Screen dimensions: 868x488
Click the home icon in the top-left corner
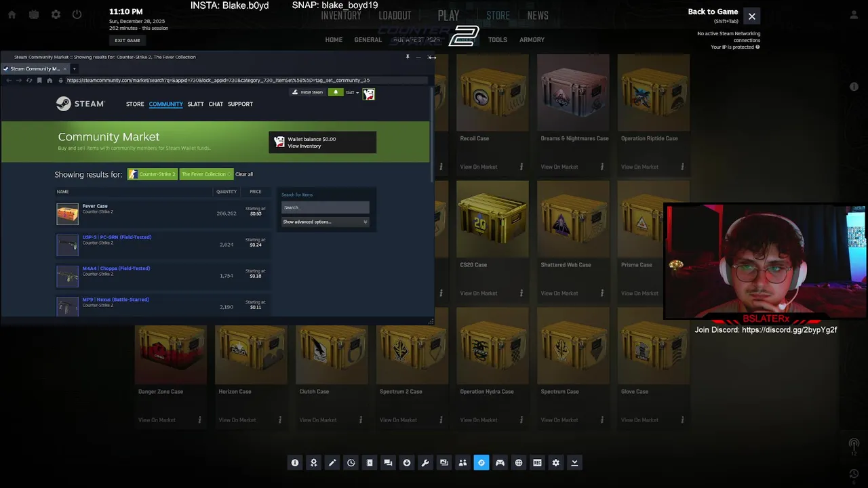click(12, 14)
